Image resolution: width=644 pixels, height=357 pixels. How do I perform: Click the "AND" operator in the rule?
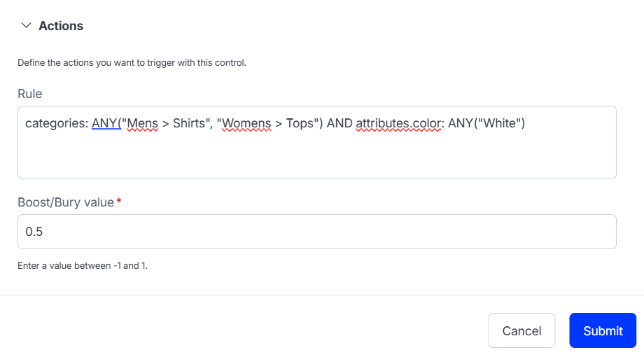click(x=339, y=124)
